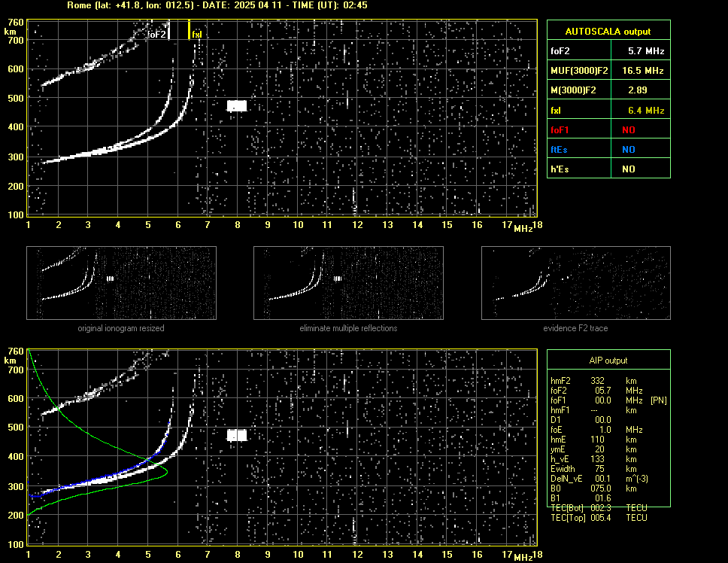The image size is (728, 563).
Task: Click the red foF1 label
Action: click(560, 130)
